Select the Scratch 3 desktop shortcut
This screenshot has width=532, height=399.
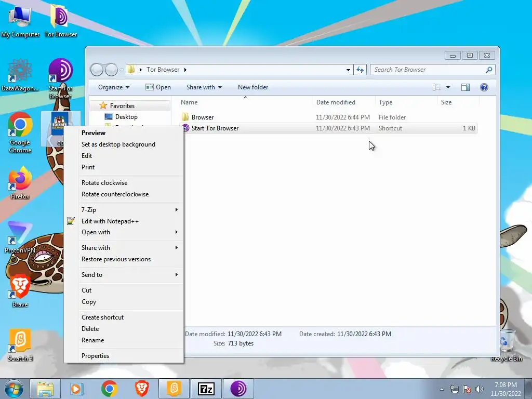tap(20, 345)
